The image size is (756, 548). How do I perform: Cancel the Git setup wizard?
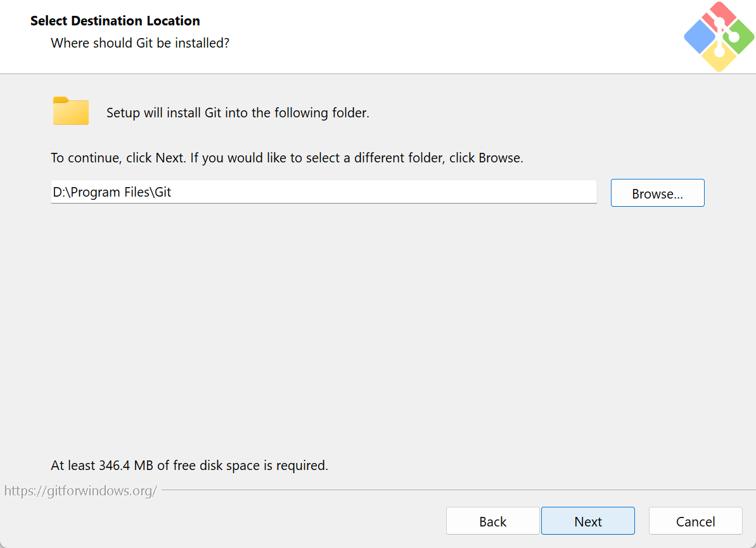(695, 521)
